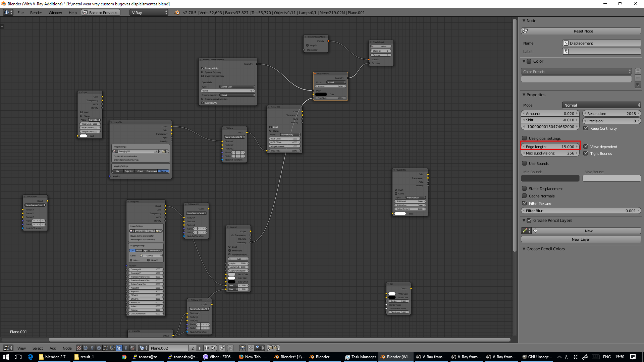Expand Grease Pencil Colors panel
This screenshot has height=362, width=644.
(x=524, y=249)
